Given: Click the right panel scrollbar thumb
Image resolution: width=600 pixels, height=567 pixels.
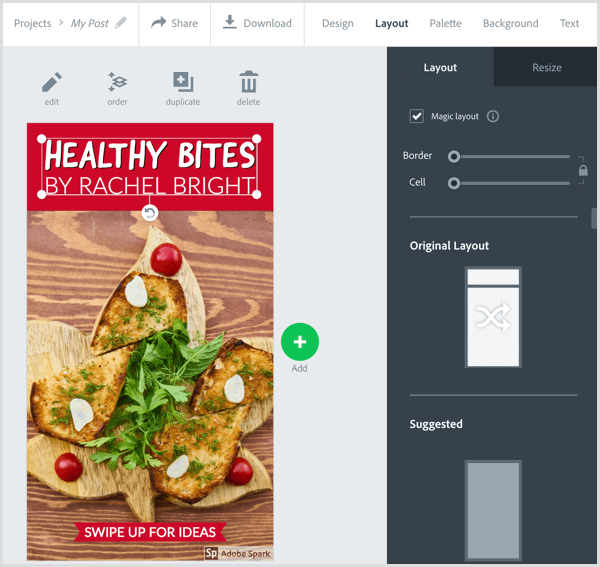Looking at the screenshot, I should click(593, 218).
